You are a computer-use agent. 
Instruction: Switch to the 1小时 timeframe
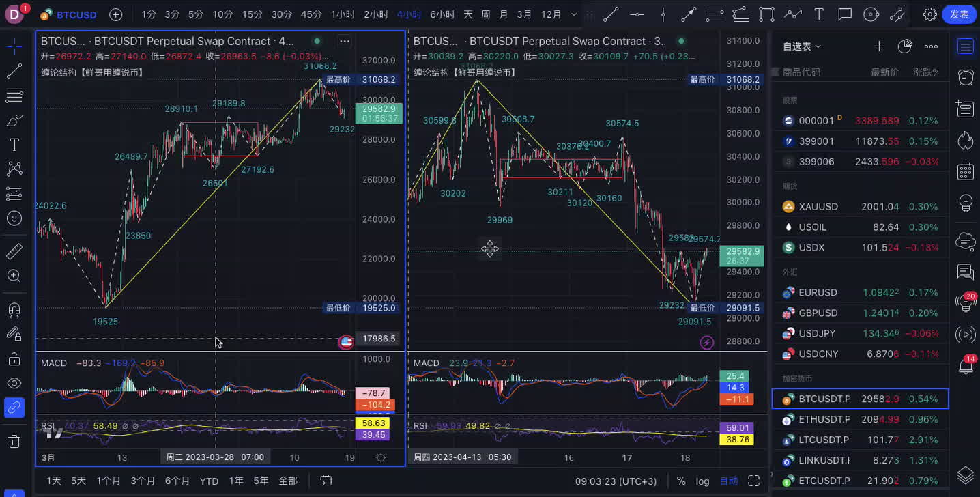(x=342, y=14)
